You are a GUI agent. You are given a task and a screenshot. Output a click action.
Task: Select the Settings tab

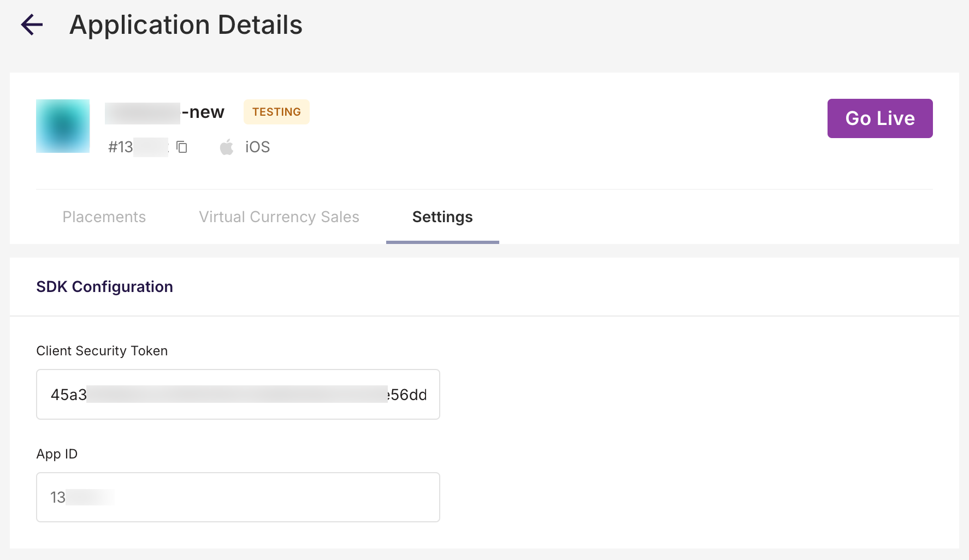[x=442, y=217]
